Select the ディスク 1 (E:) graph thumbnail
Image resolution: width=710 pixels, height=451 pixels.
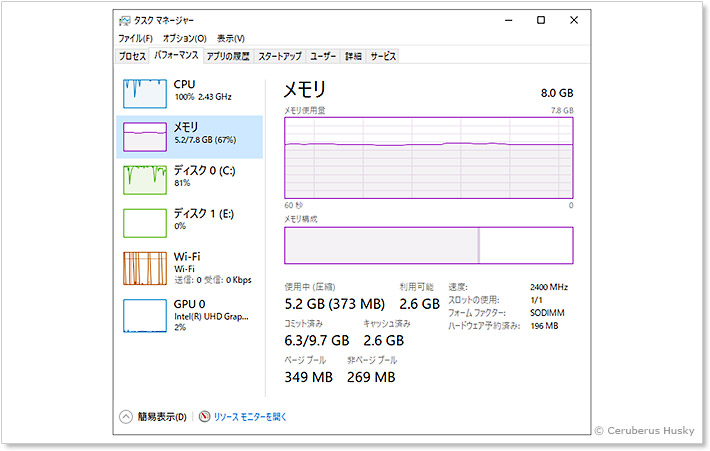click(x=145, y=223)
